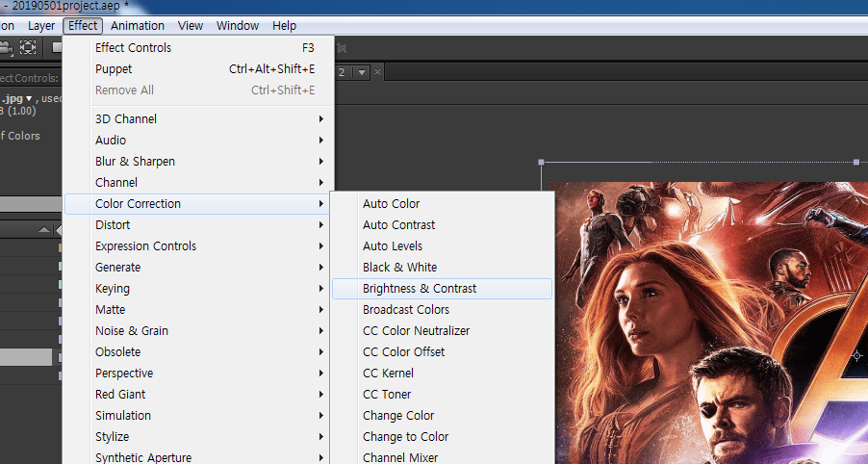Close the open Effect menu
The image size is (868, 464).
[83, 25]
